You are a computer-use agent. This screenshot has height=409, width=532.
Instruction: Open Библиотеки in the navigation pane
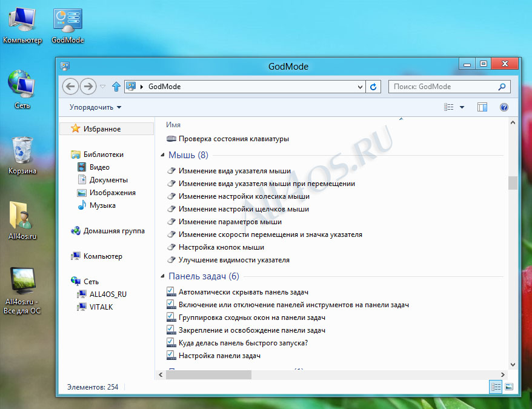point(97,155)
